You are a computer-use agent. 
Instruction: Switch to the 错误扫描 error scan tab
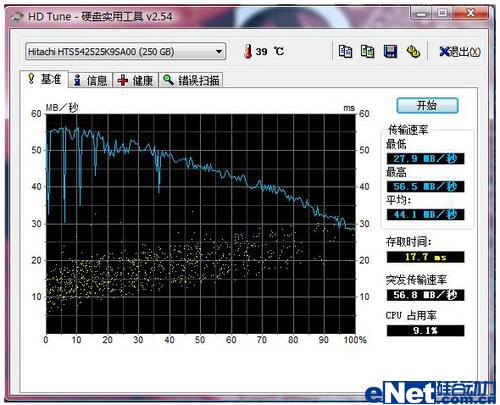[x=191, y=80]
